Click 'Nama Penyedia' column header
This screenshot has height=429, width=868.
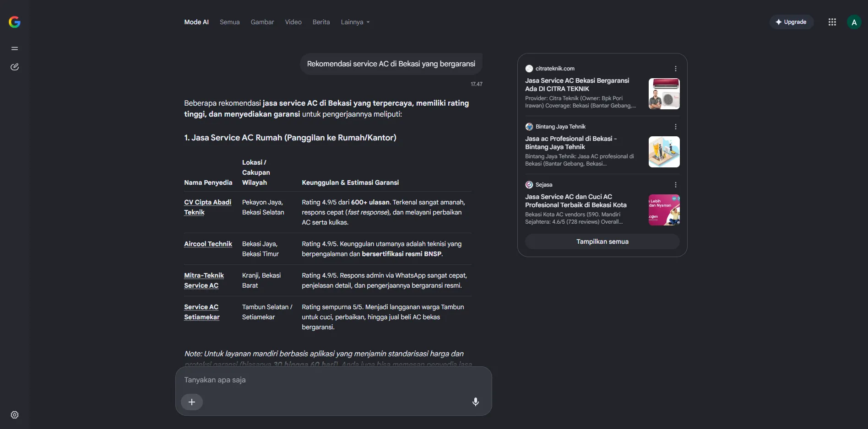tap(208, 182)
